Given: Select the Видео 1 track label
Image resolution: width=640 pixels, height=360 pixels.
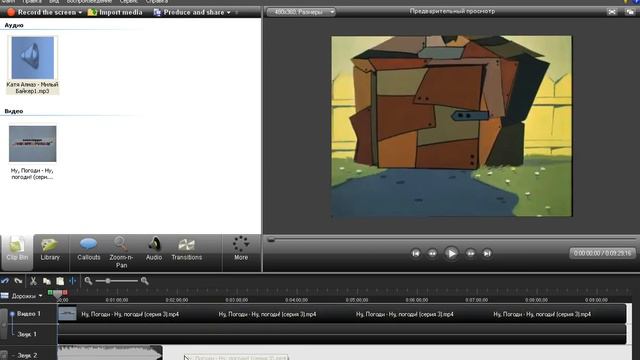Looking at the screenshot, I should 29,314.
